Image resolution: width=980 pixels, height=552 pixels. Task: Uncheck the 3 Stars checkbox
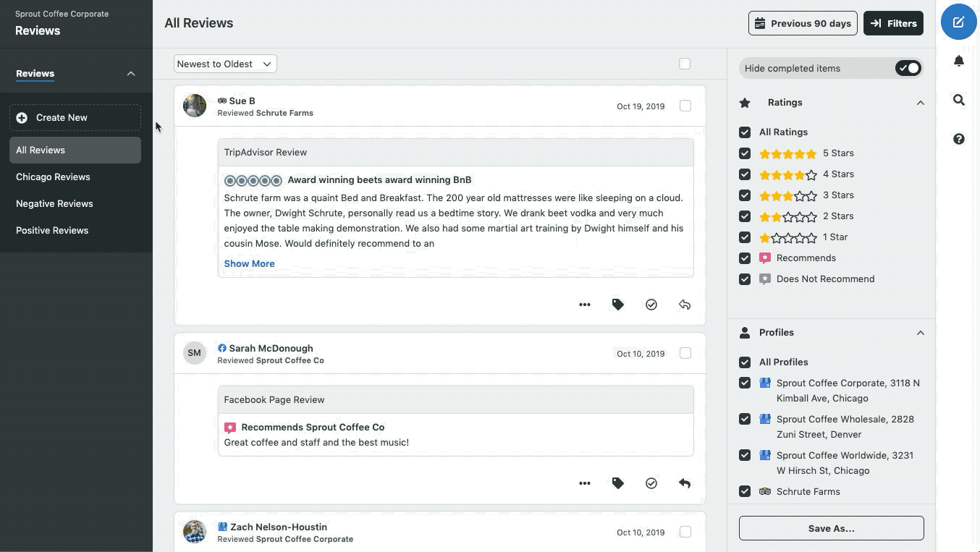pos(745,195)
